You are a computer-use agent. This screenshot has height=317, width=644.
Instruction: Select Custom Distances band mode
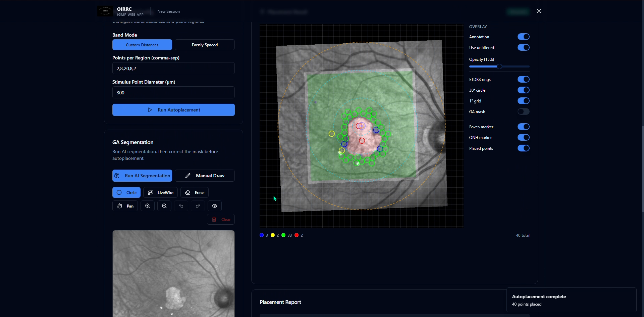tap(142, 45)
